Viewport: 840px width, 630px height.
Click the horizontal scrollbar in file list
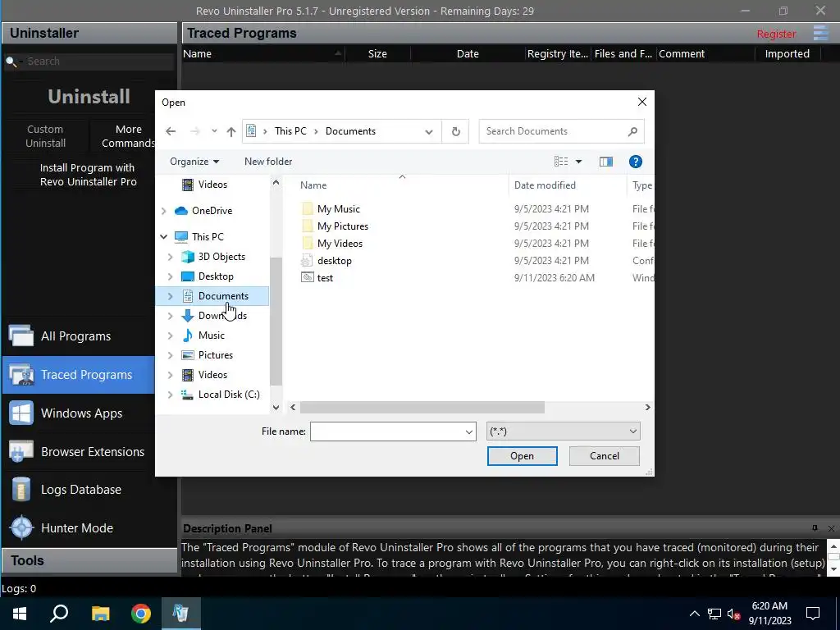(x=422, y=408)
